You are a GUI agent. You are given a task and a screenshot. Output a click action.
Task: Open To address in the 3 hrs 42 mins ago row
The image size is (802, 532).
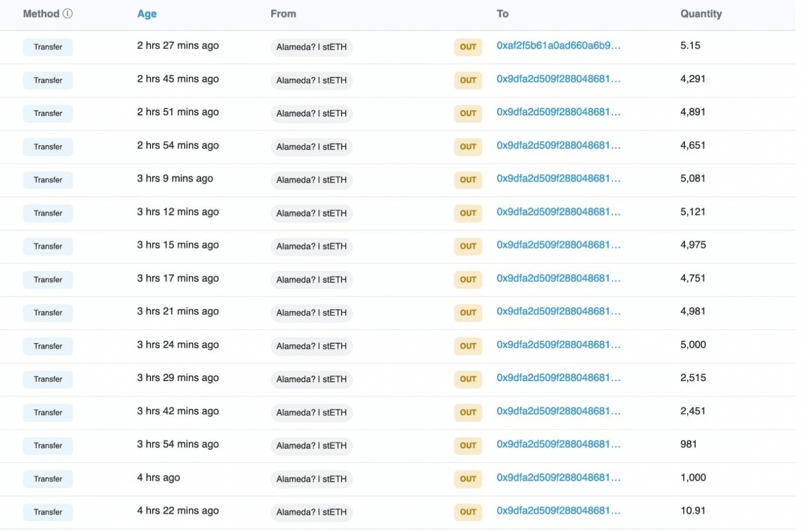pyautogui.click(x=558, y=411)
